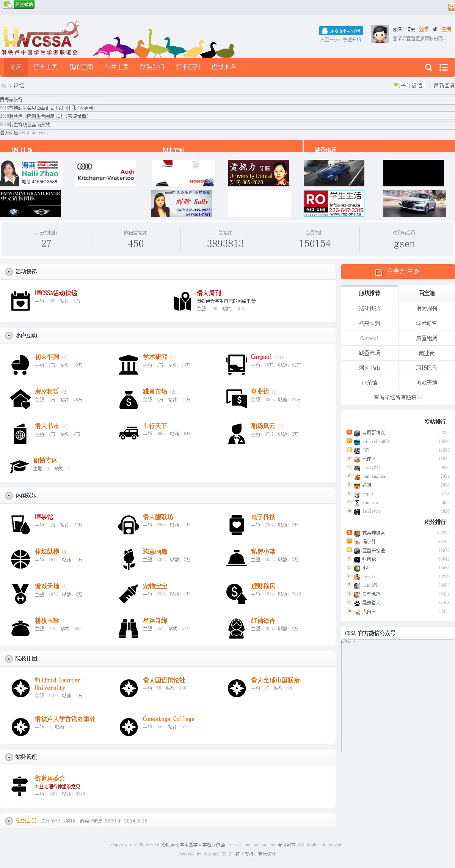This screenshot has width=455, height=868.
Task: Click the search magnifier icon in navbar
Action: point(428,67)
